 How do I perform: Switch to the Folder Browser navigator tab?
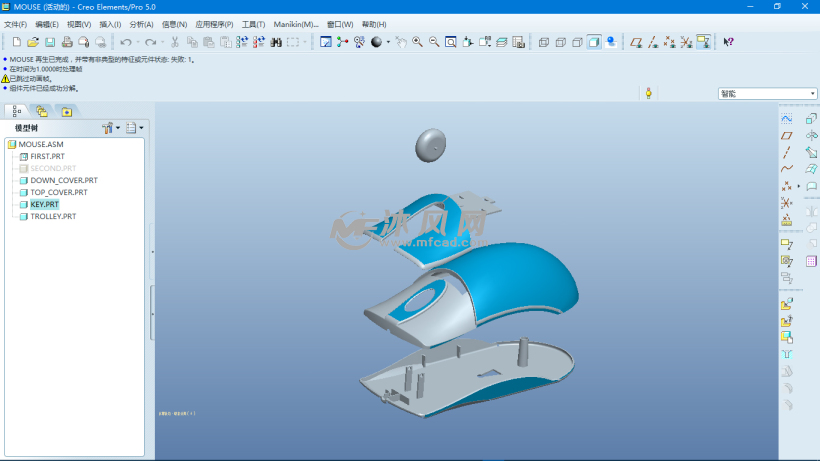tap(42, 111)
